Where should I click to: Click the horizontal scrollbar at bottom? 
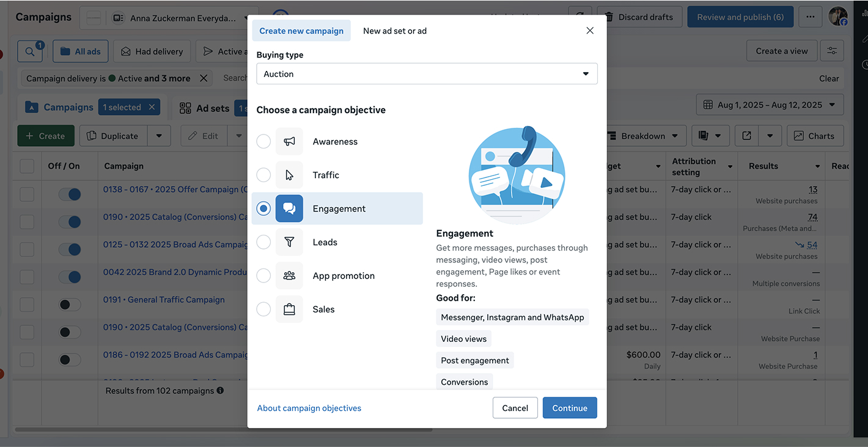pos(223,430)
